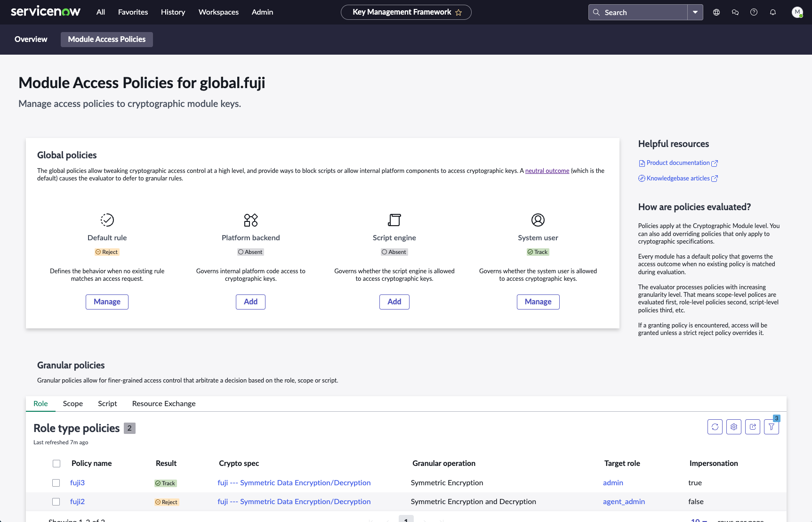The height and width of the screenshot is (522, 812).
Task: Favorite Key Management Framework with the star
Action: pyautogui.click(x=458, y=13)
